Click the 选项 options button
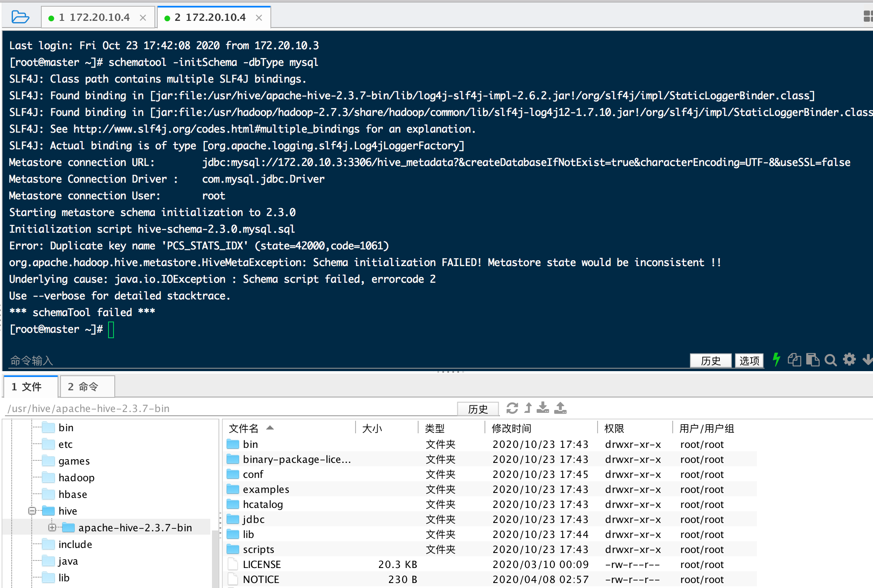The image size is (873, 588). (749, 361)
